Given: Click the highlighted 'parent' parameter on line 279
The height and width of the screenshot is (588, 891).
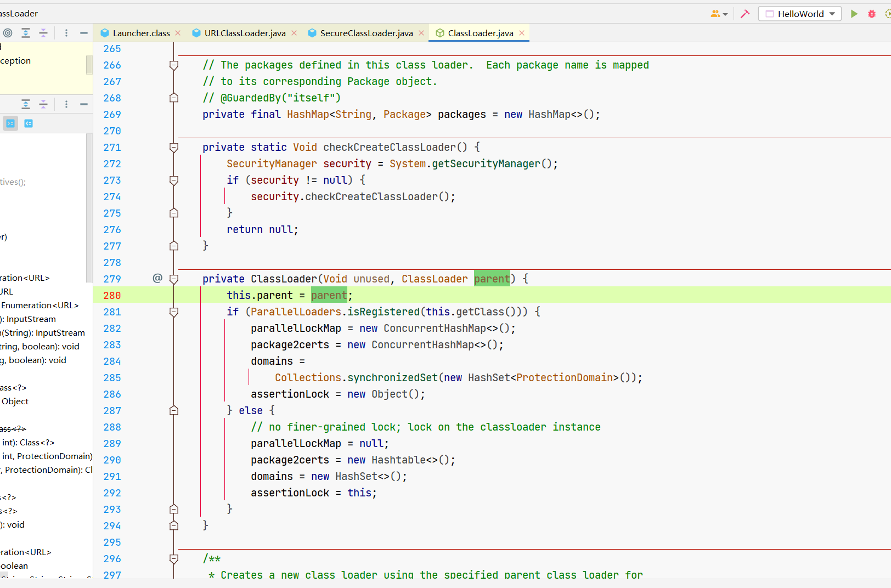Looking at the screenshot, I should tap(492, 279).
